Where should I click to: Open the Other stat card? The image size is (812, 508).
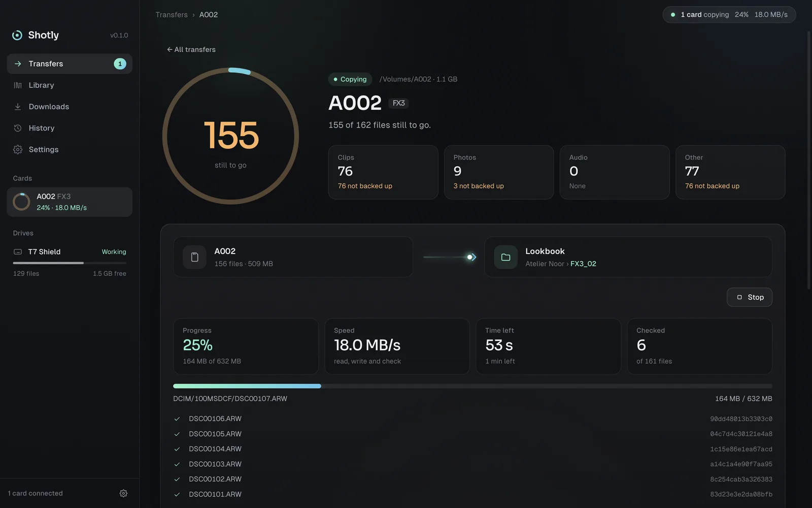click(x=730, y=172)
